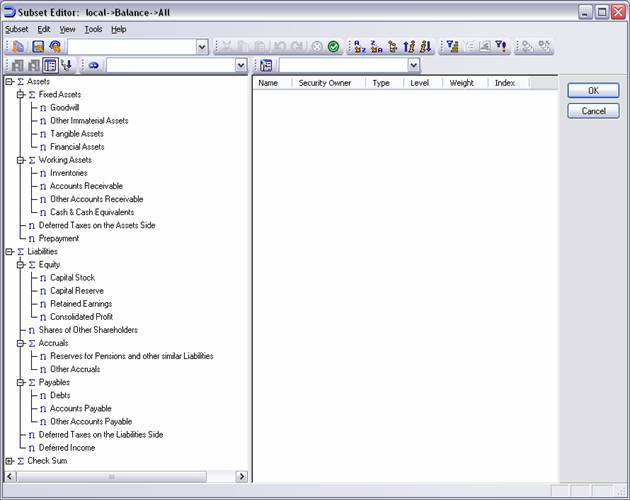Collapse the Payables tree node
630x500 pixels.
point(20,382)
